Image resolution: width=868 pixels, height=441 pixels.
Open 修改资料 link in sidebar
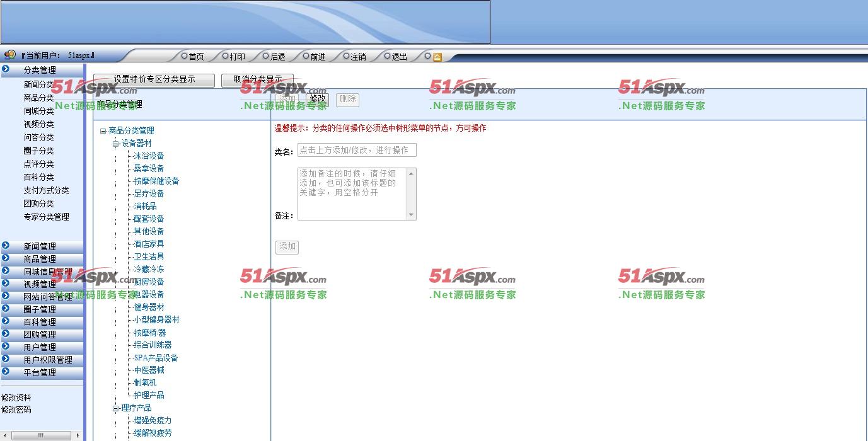(16, 398)
